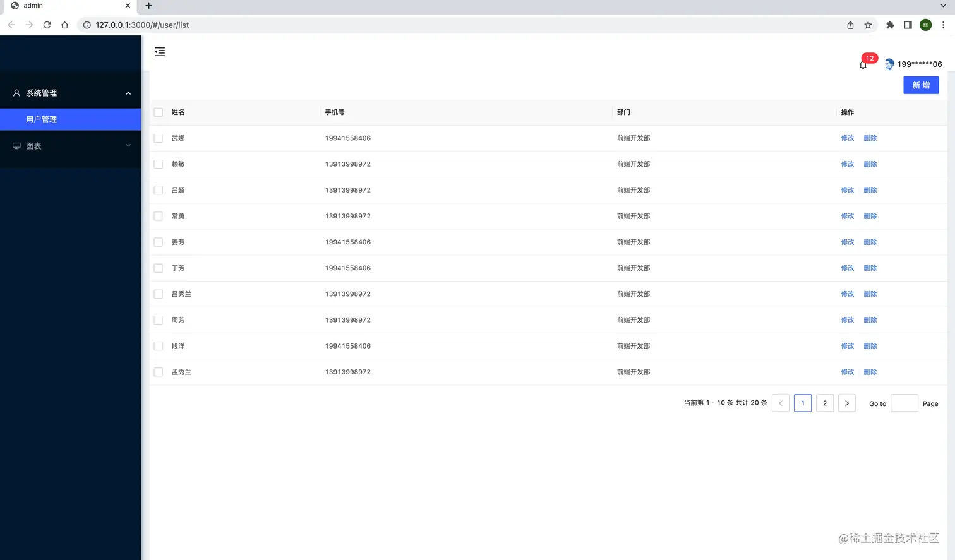Click the 姓名 column header
The width and height of the screenshot is (955, 560).
point(178,112)
